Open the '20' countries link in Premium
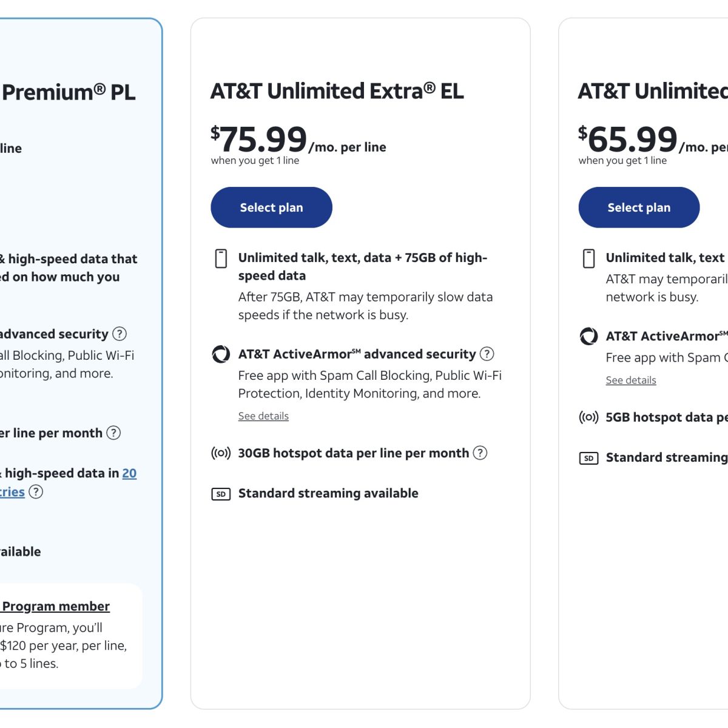 click(x=129, y=473)
